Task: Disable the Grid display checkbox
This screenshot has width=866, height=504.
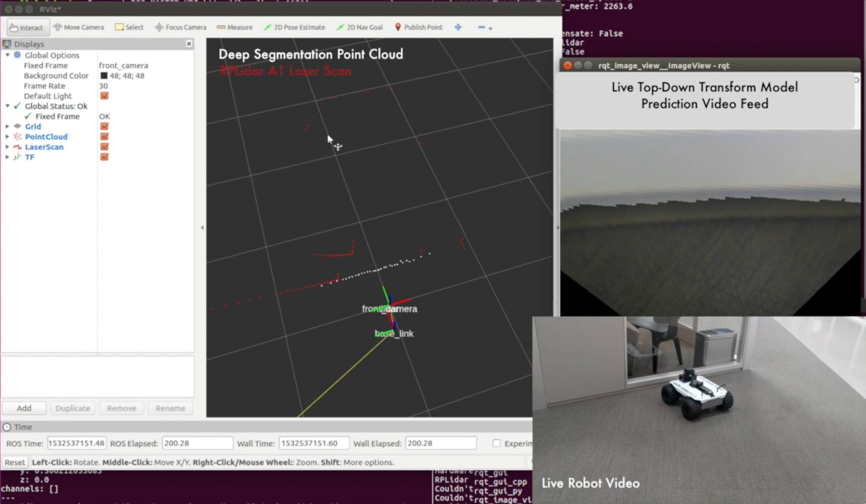Action: [x=104, y=127]
